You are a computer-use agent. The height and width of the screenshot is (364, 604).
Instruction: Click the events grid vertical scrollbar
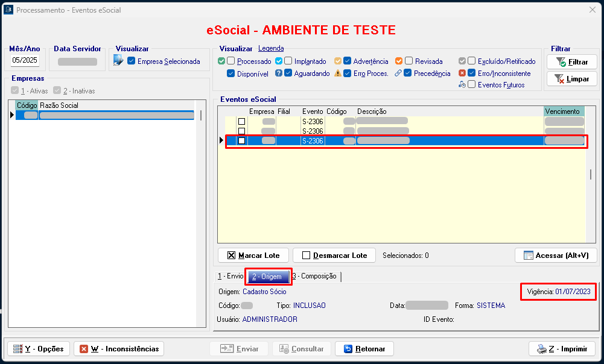click(x=591, y=175)
